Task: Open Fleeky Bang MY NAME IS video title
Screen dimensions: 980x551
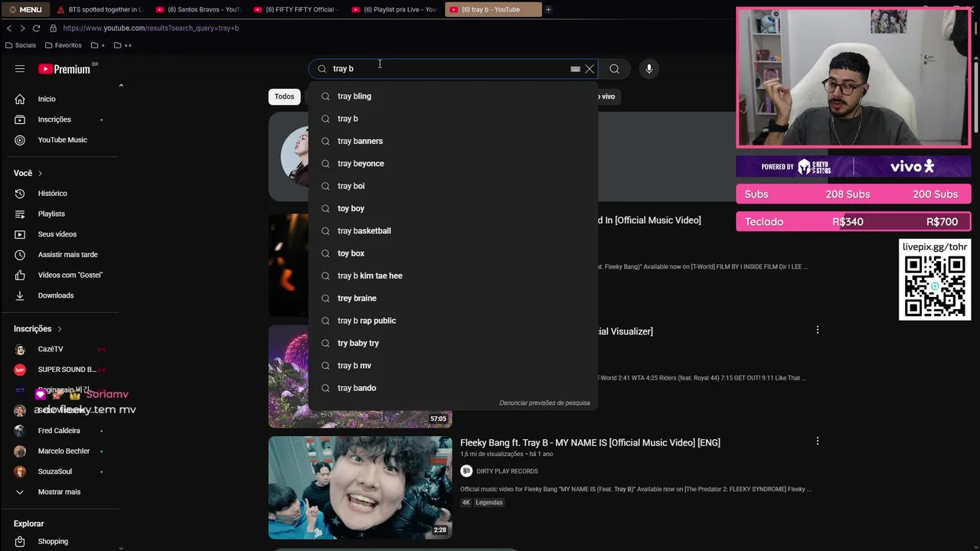Action: pos(590,442)
